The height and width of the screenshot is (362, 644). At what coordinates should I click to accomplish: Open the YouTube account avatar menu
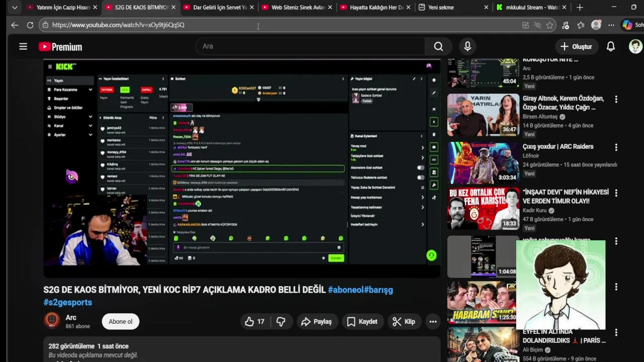pos(635,46)
